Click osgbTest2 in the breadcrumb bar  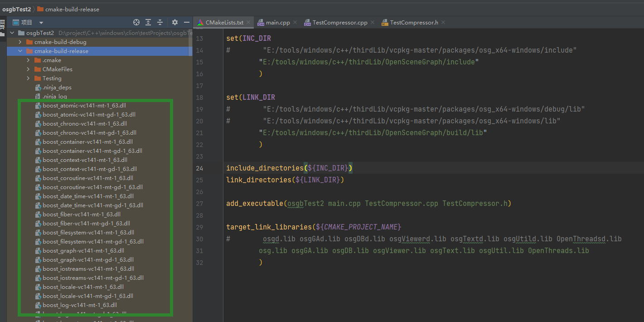pyautogui.click(x=15, y=9)
